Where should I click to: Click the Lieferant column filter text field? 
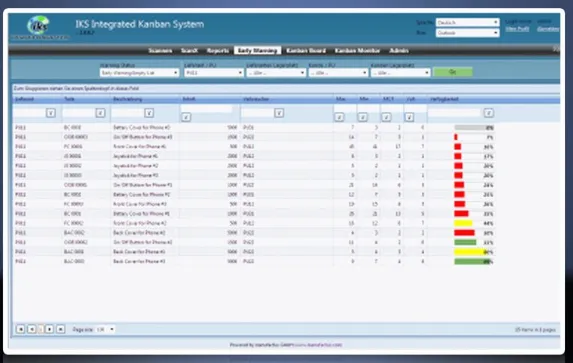point(30,113)
